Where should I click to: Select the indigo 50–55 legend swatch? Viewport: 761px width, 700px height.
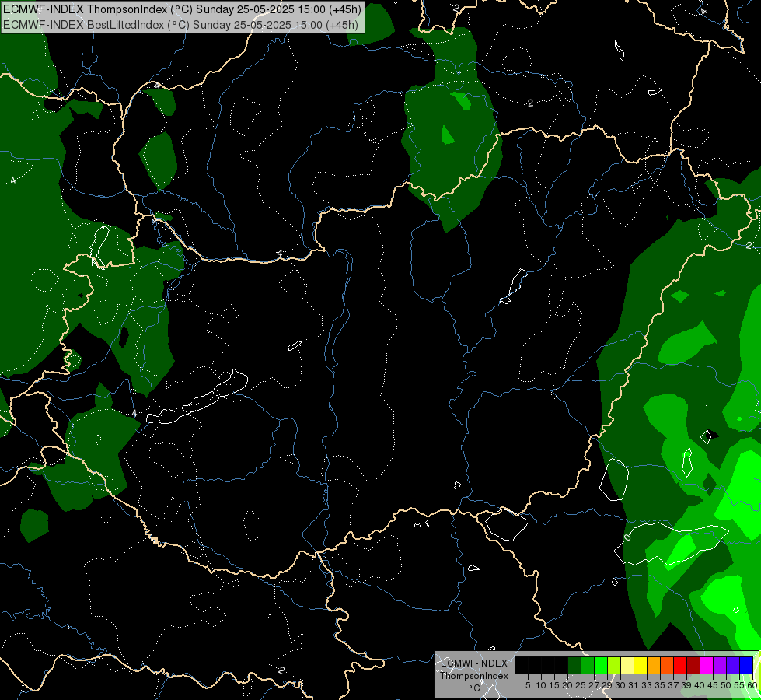coord(733,665)
